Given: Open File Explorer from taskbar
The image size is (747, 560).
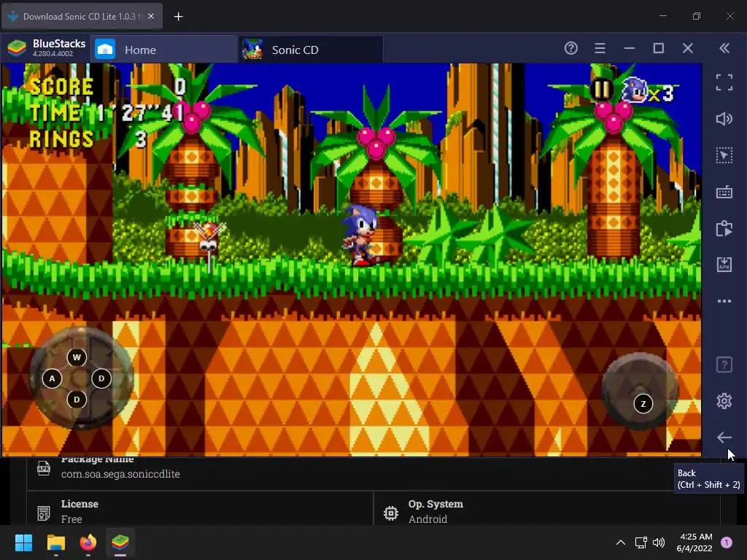Looking at the screenshot, I should click(x=55, y=542).
